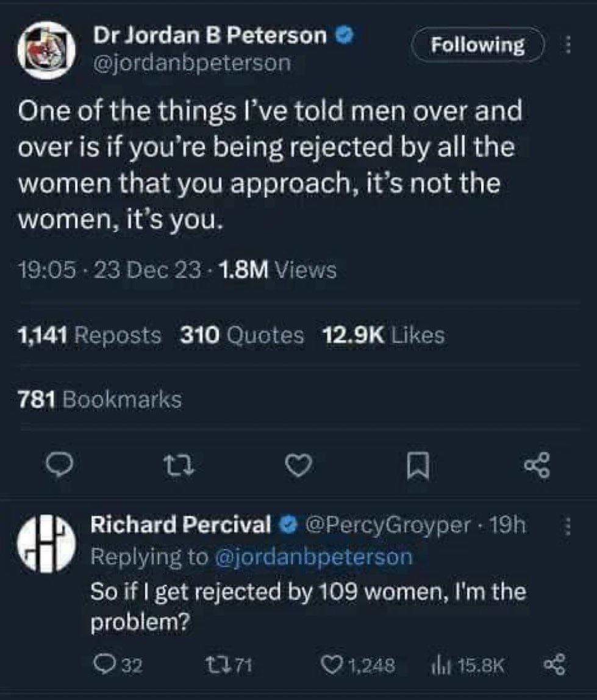This screenshot has height=700, width=597.
Task: Open more options menu on main tweet
Action: pos(568,45)
